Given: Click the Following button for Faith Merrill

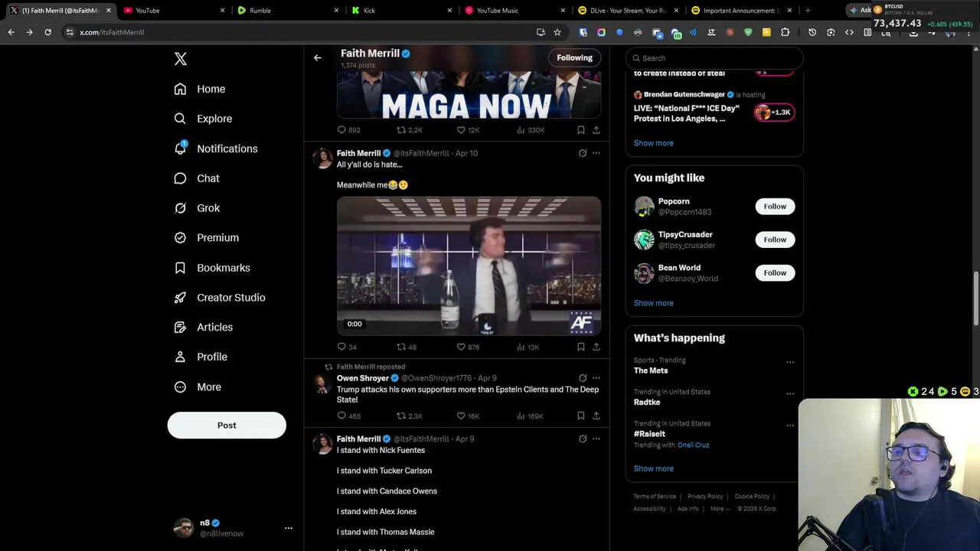Looking at the screenshot, I should (574, 57).
